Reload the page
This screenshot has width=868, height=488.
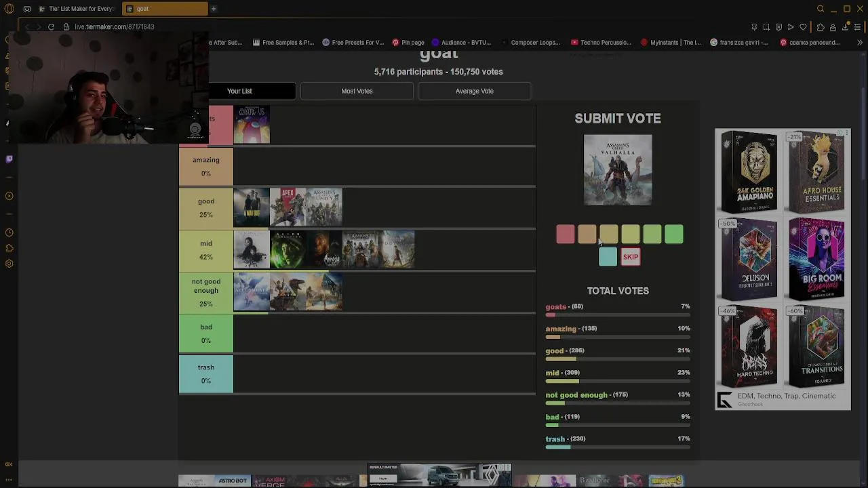click(x=51, y=26)
